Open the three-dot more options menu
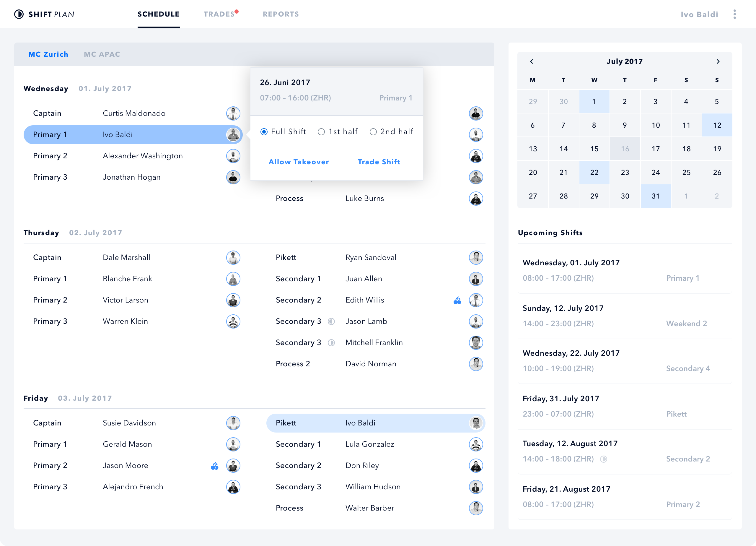The image size is (756, 546). pyautogui.click(x=734, y=14)
